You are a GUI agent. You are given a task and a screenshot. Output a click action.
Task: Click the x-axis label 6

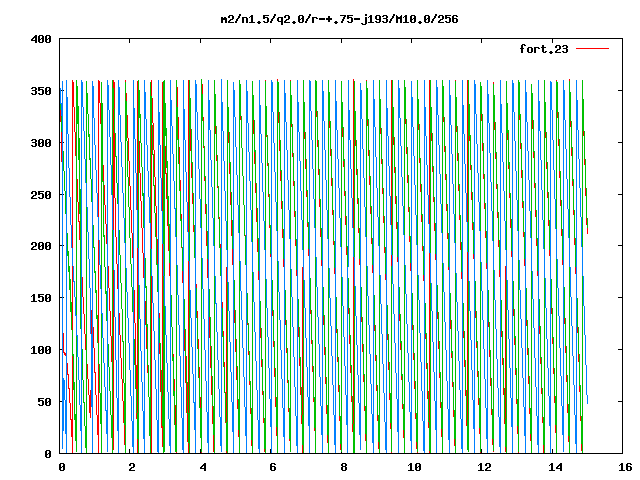click(273, 467)
